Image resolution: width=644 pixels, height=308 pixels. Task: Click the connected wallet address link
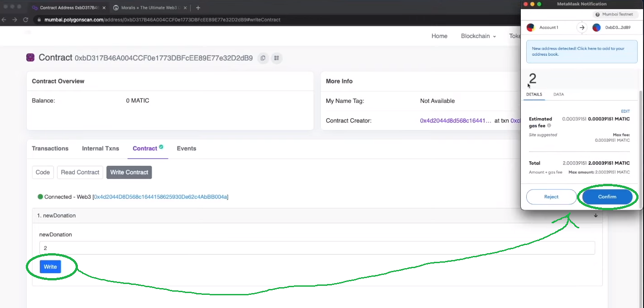(160, 197)
